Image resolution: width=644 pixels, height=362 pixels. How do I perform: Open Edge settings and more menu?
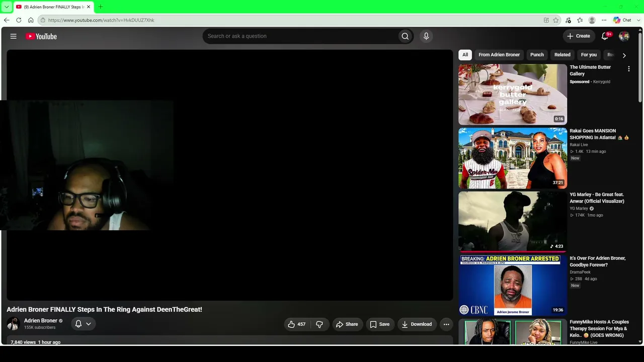[604, 20]
